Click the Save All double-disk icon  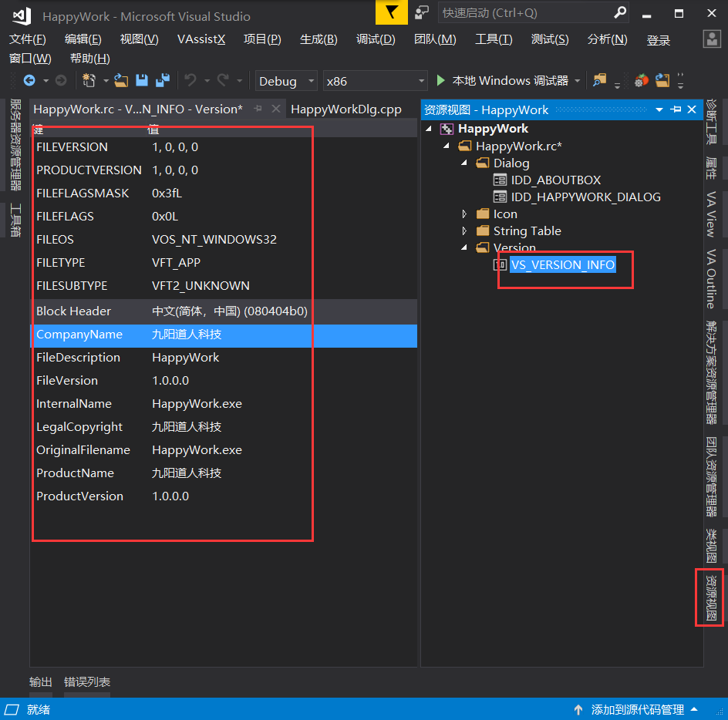tap(163, 80)
